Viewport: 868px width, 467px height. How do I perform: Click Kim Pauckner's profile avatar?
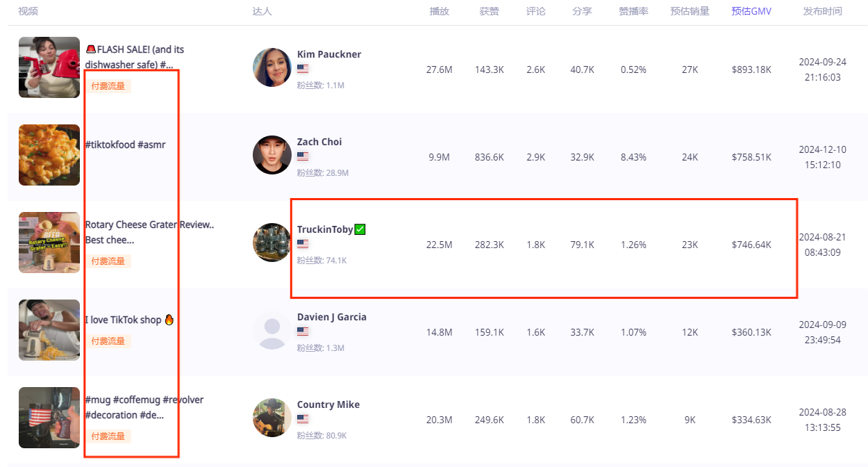coord(272,67)
